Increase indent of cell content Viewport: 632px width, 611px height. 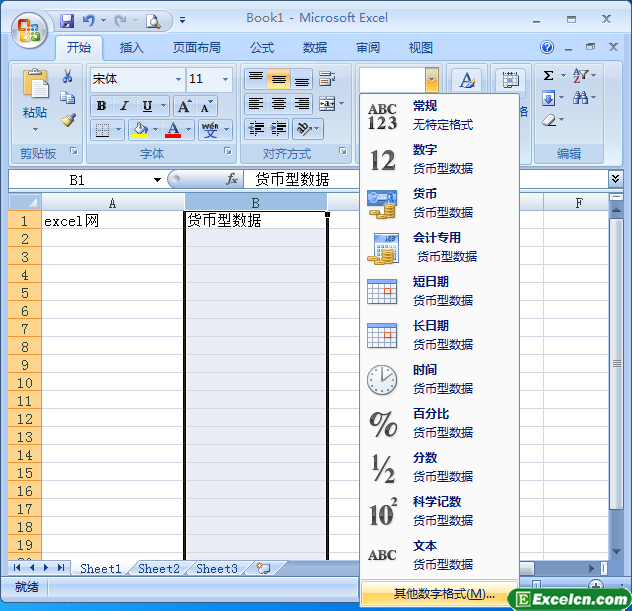(279, 129)
